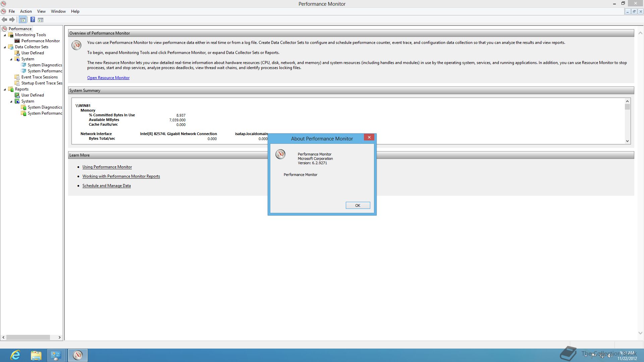The height and width of the screenshot is (362, 644).
Task: Collapse the Monitoring Tools tree node
Action: 5,35
